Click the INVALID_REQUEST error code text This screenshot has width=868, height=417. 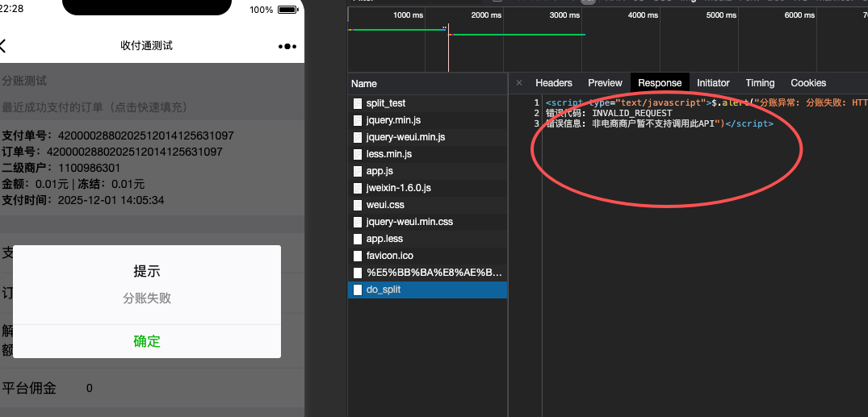[x=632, y=114]
